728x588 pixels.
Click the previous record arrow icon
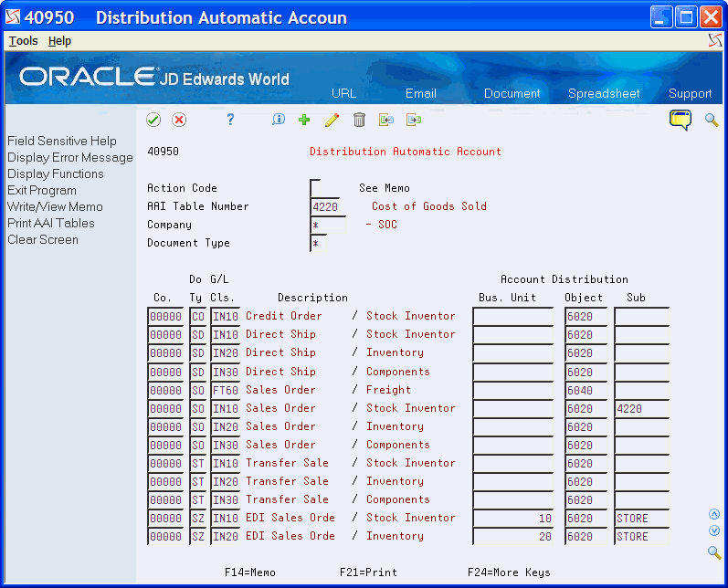tap(385, 120)
